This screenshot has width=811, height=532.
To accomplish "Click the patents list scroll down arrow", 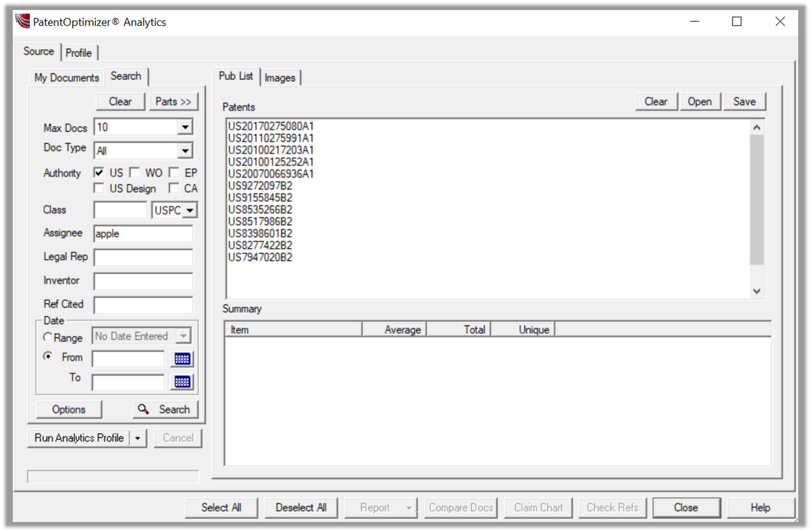I will point(757,291).
